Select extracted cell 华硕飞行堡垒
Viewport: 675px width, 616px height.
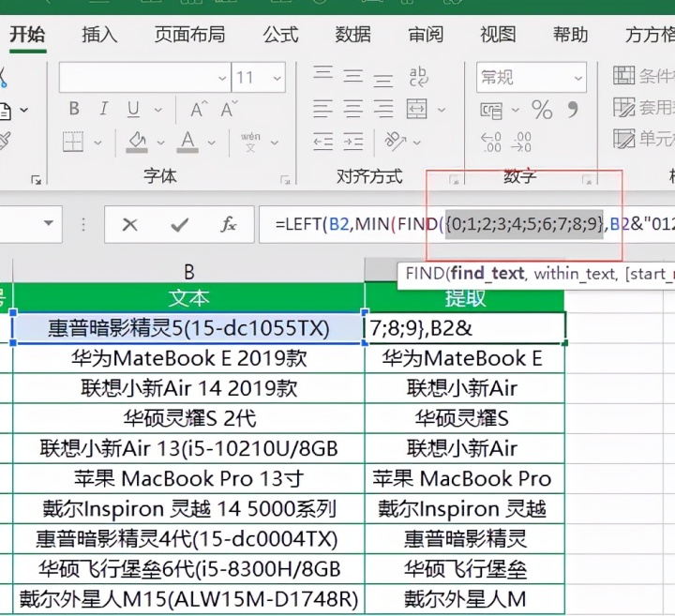click(x=464, y=569)
